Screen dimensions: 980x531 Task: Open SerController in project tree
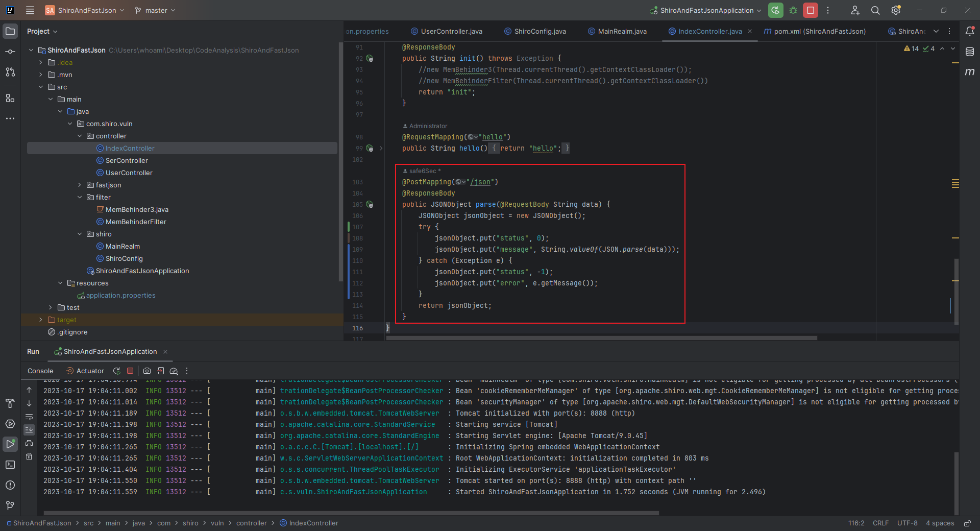[127, 160]
